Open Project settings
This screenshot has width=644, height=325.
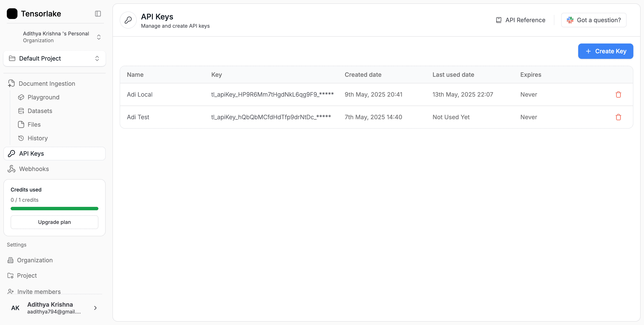(27, 276)
